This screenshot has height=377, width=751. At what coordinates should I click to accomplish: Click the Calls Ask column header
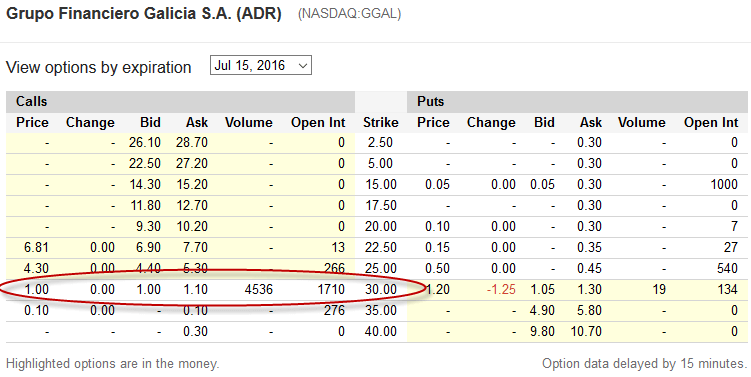(x=197, y=123)
